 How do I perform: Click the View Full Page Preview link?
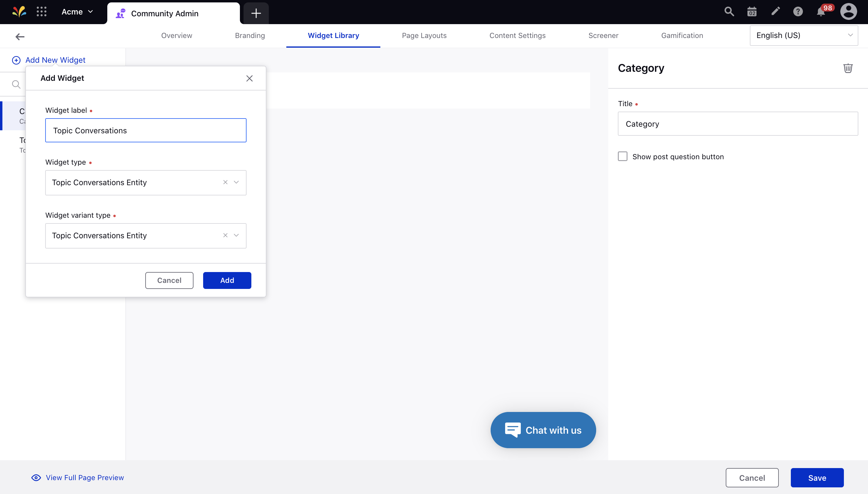[85, 477]
